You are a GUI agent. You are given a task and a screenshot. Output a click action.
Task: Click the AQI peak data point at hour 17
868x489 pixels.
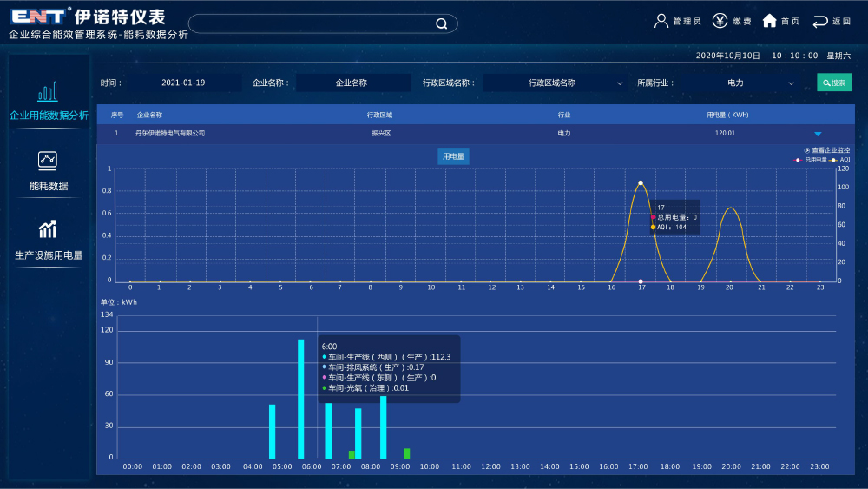coord(641,183)
